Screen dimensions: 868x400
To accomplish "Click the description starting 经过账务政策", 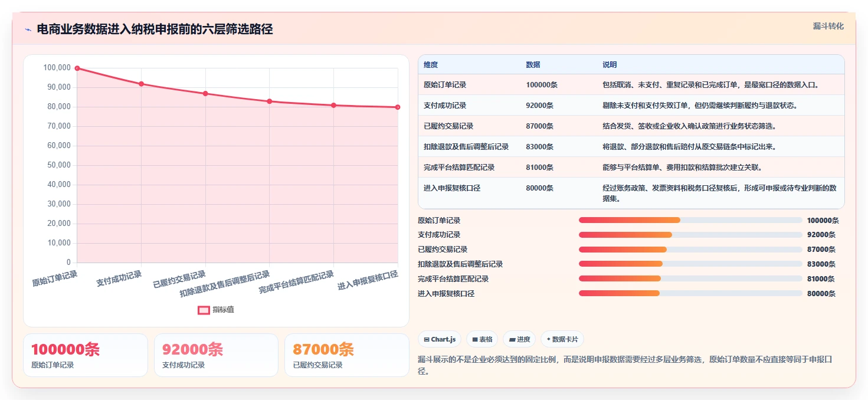I will (719, 194).
